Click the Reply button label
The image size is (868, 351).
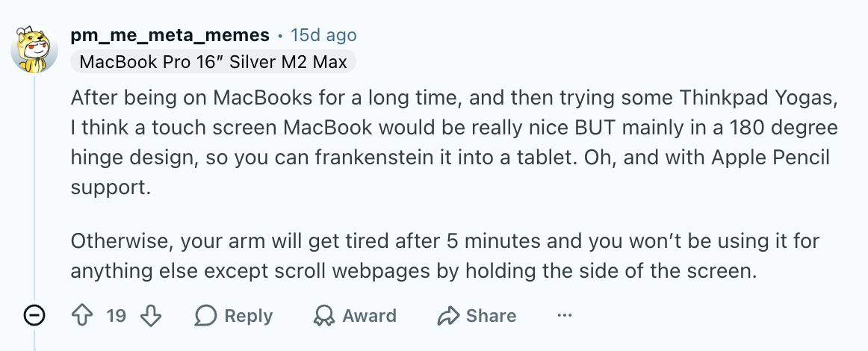coord(249,316)
